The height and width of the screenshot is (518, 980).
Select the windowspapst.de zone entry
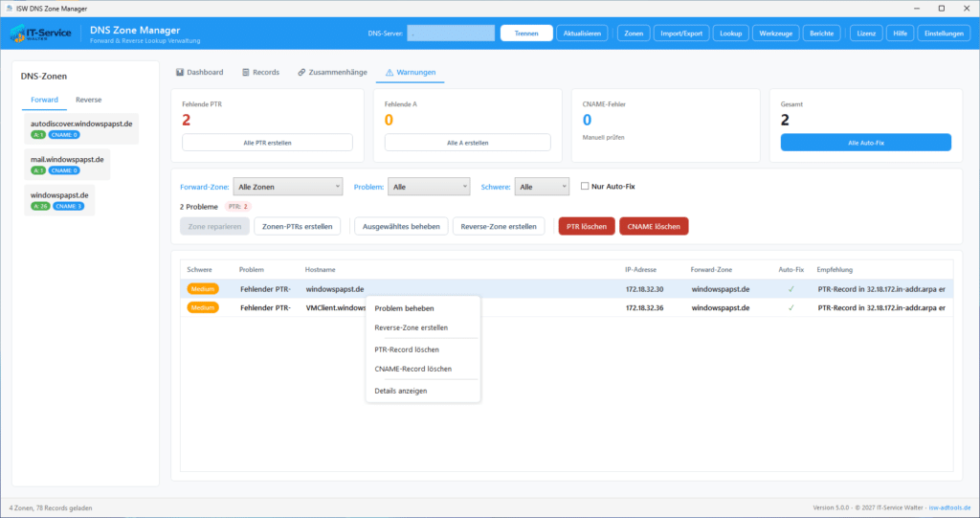click(x=59, y=200)
